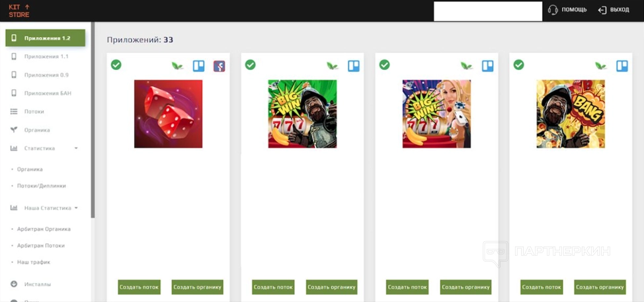Click Trello icon on Bang app card
The width and height of the screenshot is (644, 302).
coord(622,65)
